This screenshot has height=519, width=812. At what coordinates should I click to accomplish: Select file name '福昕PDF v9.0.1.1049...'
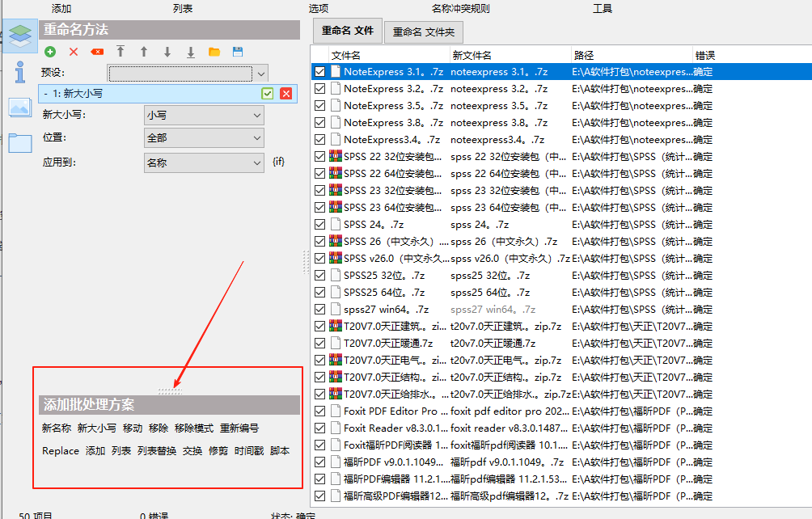coord(394,462)
